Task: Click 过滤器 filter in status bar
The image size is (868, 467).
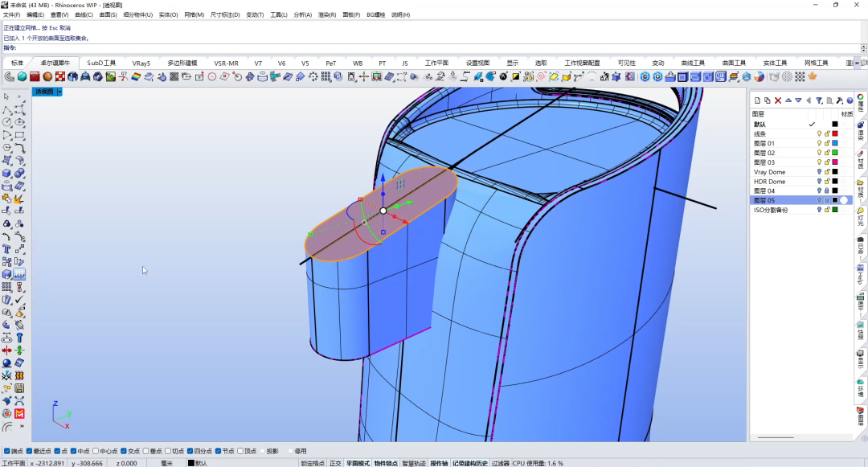Action: tap(501, 463)
